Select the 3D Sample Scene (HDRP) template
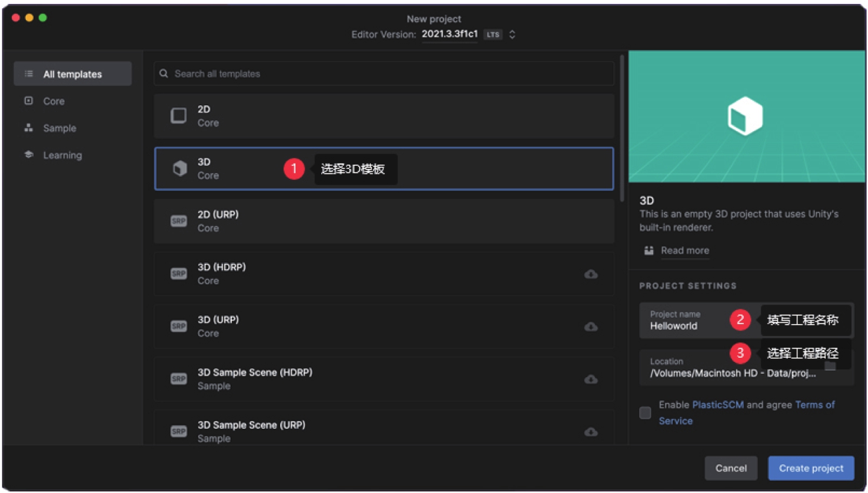Screen dimensions: 868x493 384,379
